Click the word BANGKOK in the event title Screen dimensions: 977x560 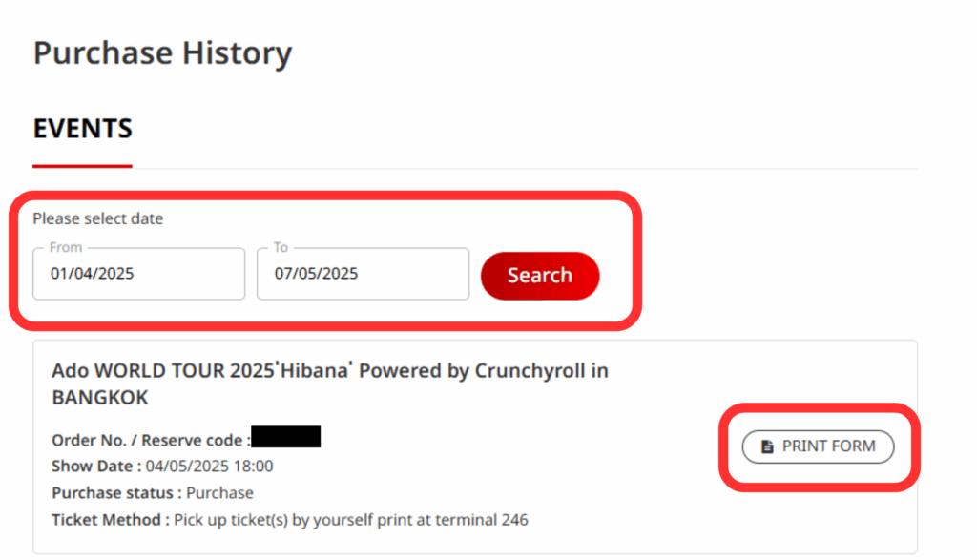click(100, 397)
